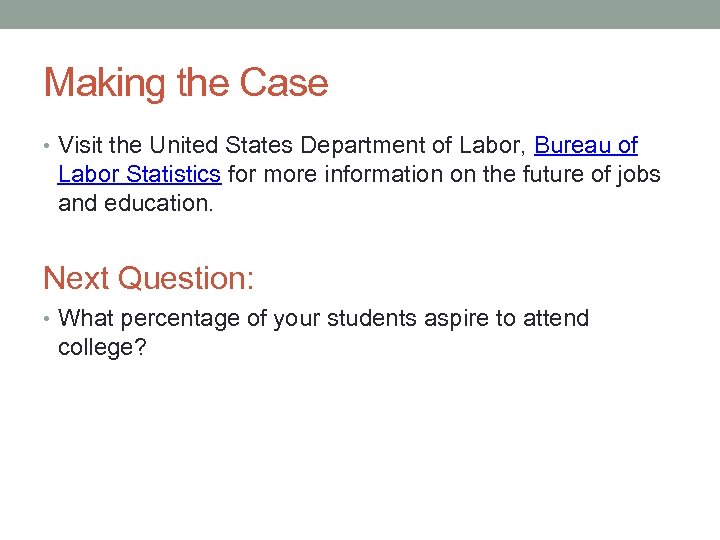The image size is (720, 540).
Task: Click the word 'Visit' in first bullet
Action: point(78,146)
